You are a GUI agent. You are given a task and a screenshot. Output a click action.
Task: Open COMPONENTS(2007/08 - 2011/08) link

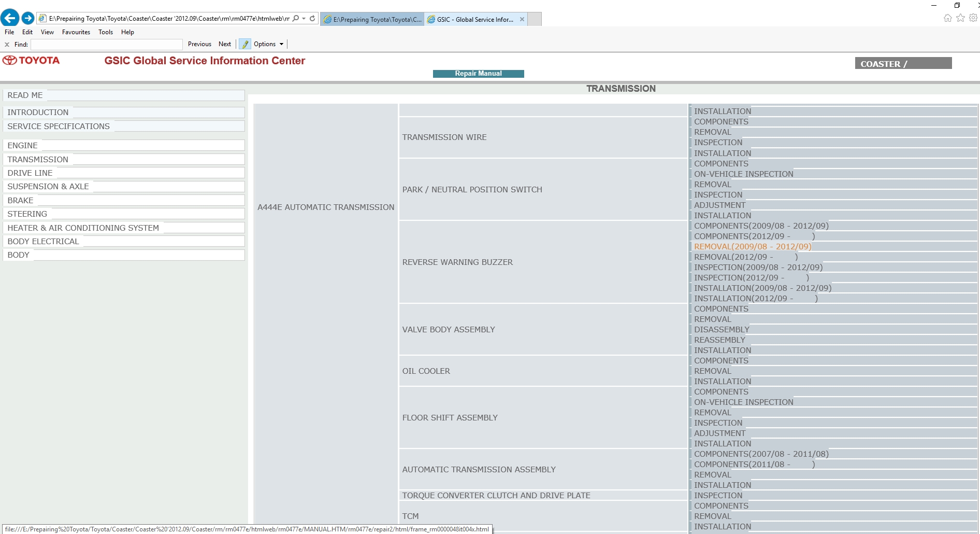point(761,454)
